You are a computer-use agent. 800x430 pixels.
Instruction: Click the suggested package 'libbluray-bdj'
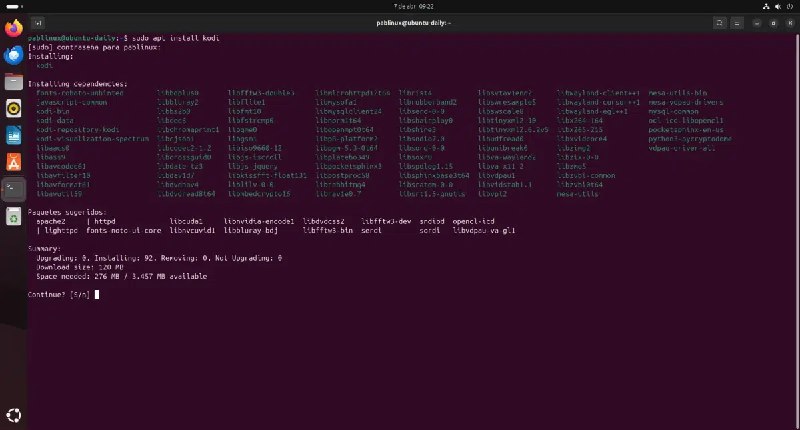click(251, 231)
